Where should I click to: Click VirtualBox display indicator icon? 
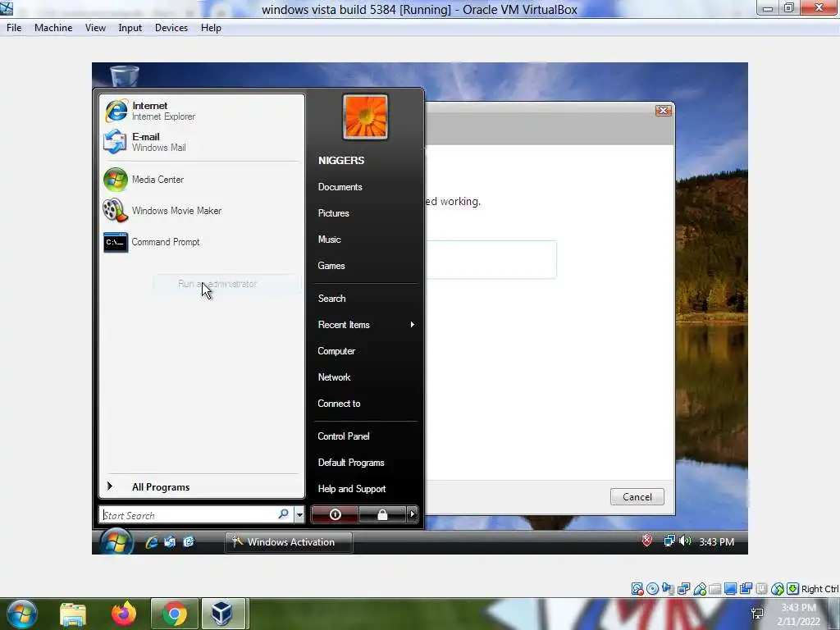pos(730,589)
